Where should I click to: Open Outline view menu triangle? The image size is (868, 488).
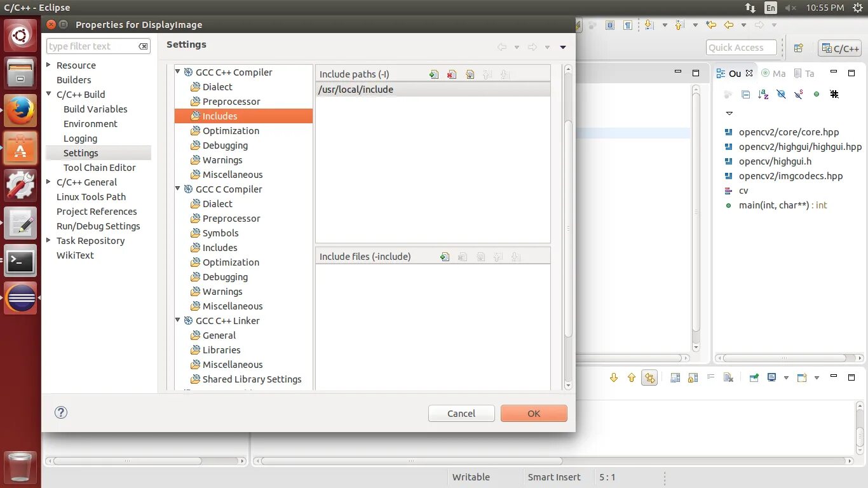click(729, 113)
